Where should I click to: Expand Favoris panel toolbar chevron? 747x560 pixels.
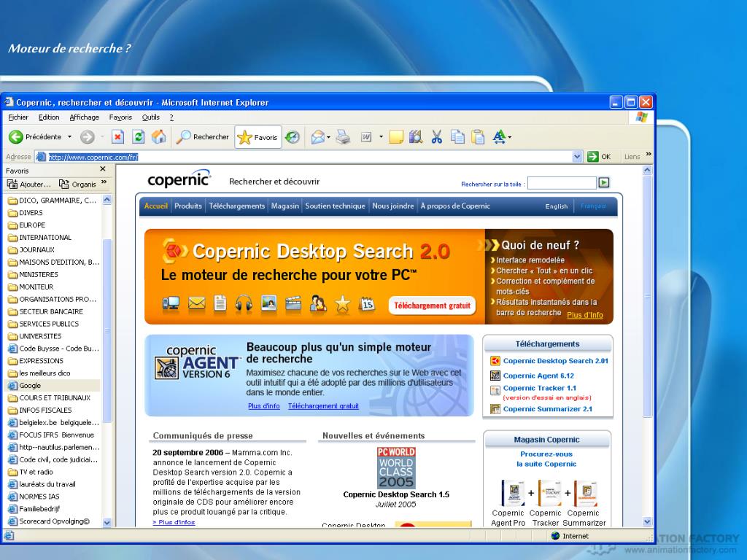tap(104, 182)
